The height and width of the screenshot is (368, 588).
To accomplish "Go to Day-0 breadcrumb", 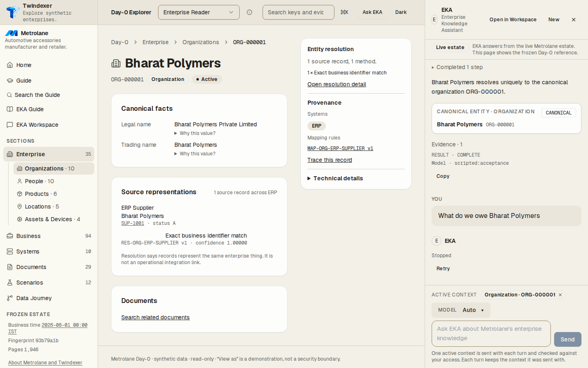I will point(120,42).
